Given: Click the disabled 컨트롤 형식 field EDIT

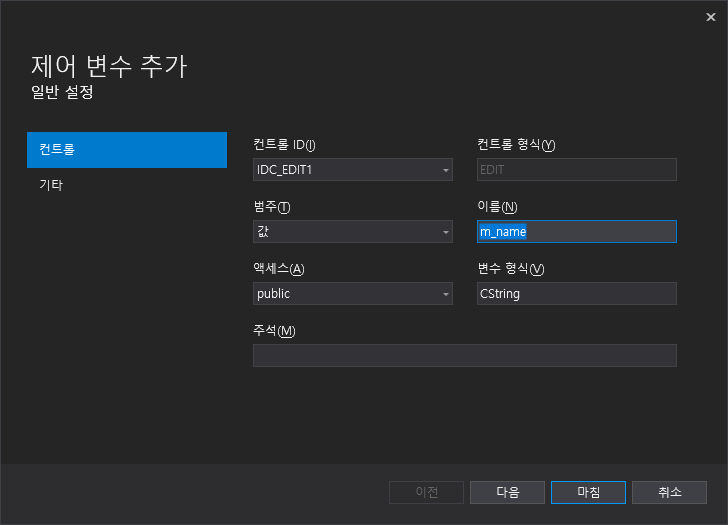Looking at the screenshot, I should point(577,169).
